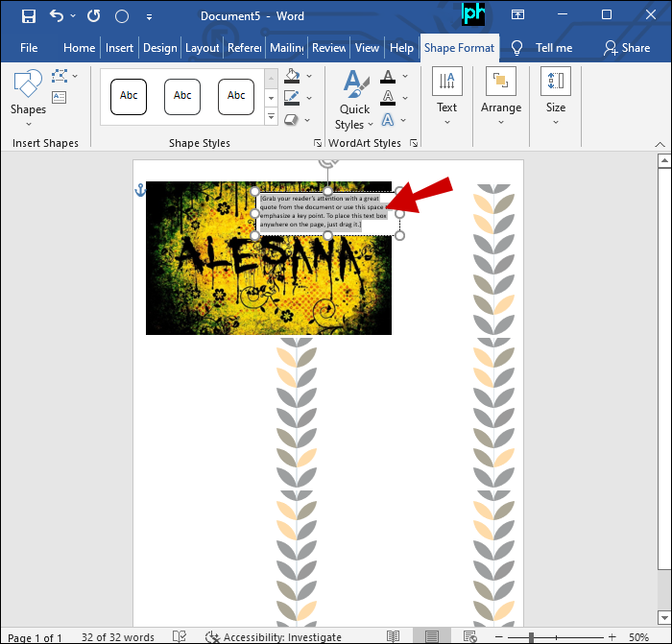672x644 pixels.
Task: Open the Insert tab
Action: pyautogui.click(x=119, y=48)
